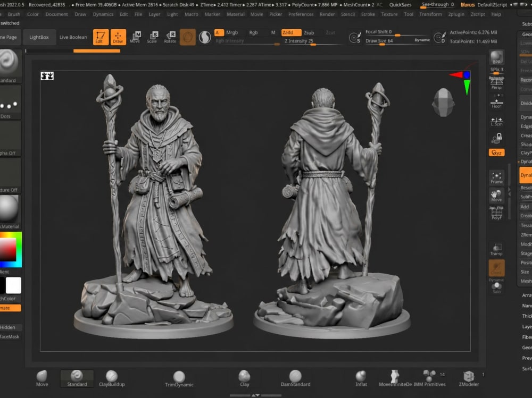The width and height of the screenshot is (532, 398).
Task: Activate the Edit mode button
Action: tap(101, 37)
